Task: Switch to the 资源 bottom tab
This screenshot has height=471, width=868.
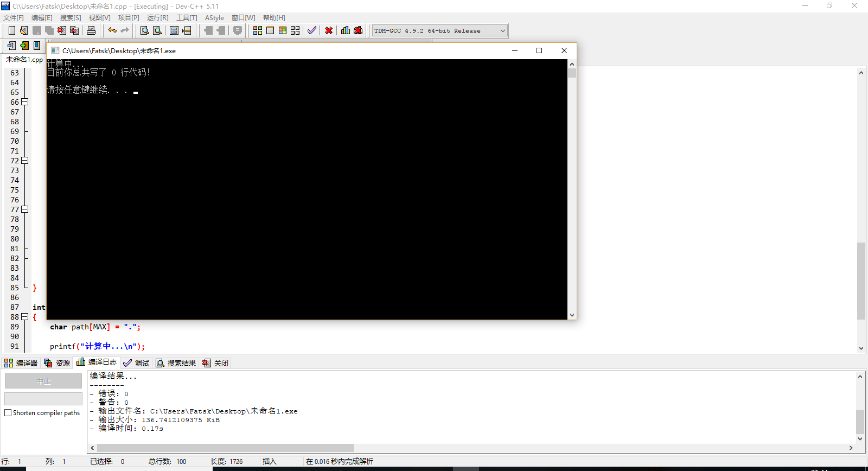Action: [x=57, y=363]
